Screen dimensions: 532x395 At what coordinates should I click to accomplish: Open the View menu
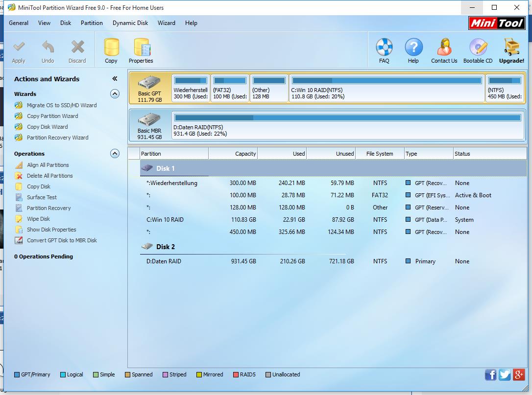coord(44,23)
